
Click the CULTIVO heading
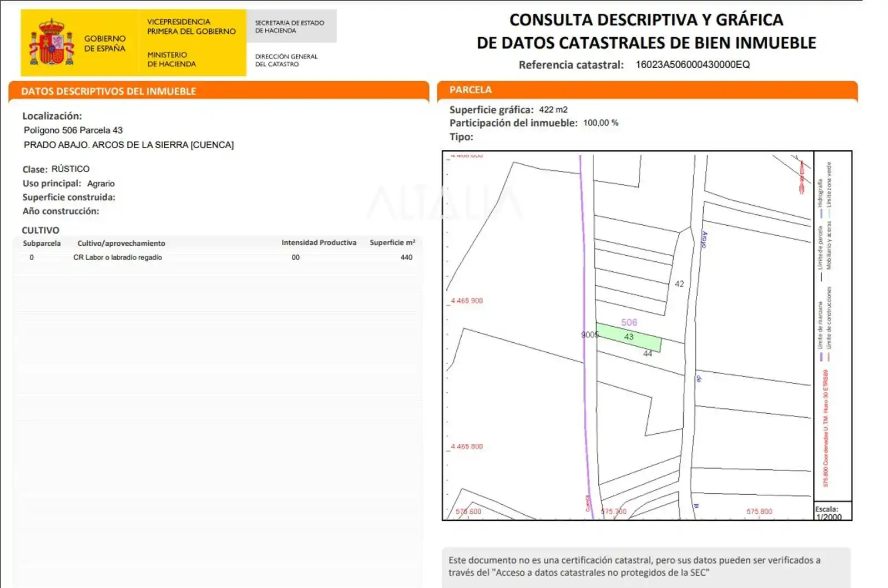(41, 230)
